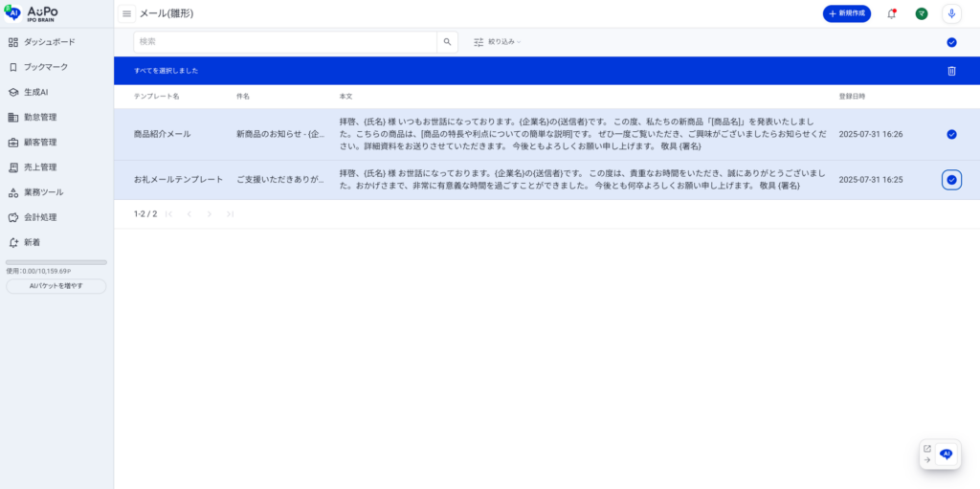Viewport: 980px width, 489px height.
Task: Click the AuPo IPO Brain logo
Action: point(32,12)
